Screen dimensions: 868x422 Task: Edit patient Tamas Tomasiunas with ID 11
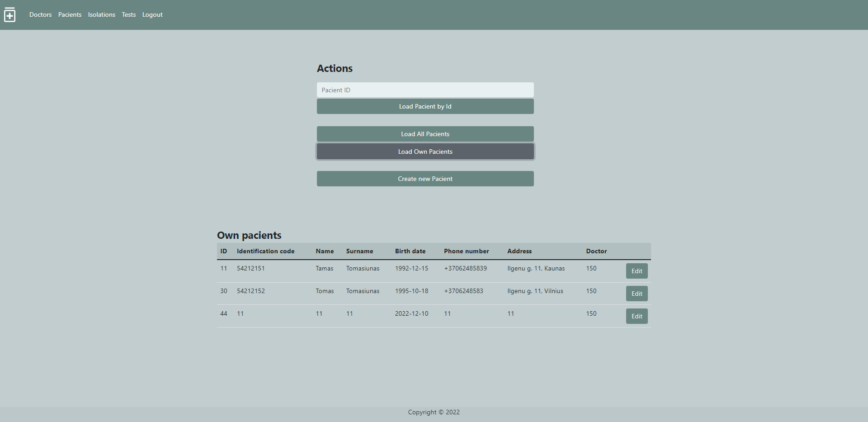(636, 270)
